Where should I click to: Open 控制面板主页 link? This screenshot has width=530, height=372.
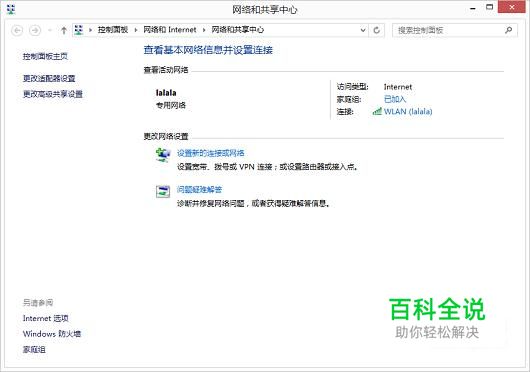45,56
